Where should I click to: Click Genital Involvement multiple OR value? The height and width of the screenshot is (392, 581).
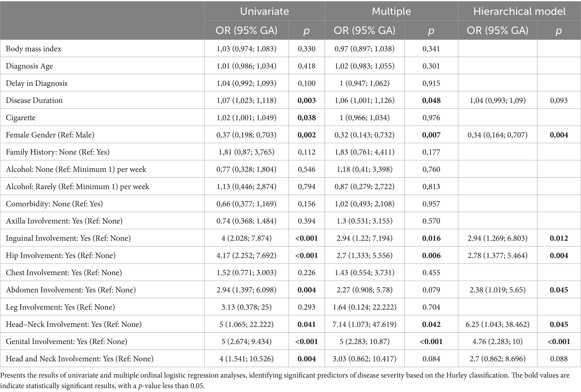(x=364, y=342)
